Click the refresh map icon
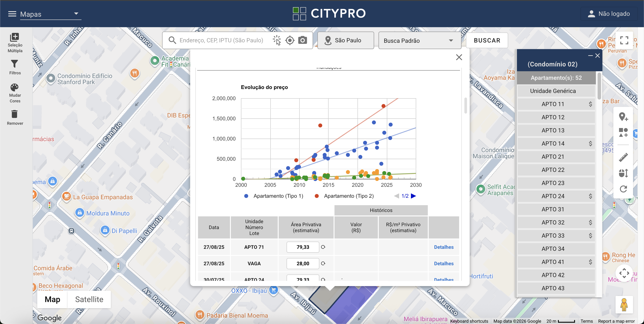644x324 pixels. point(623,189)
